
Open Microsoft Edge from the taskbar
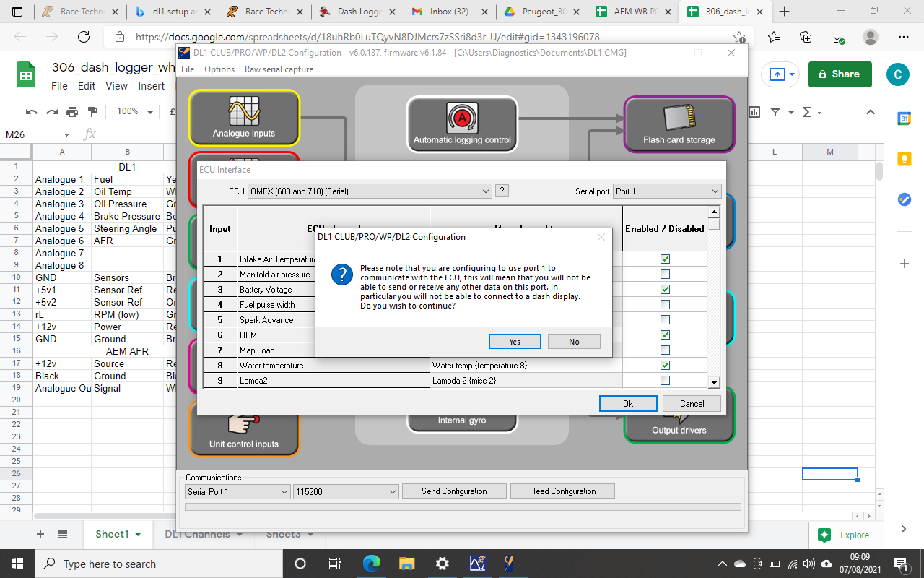tap(372, 564)
